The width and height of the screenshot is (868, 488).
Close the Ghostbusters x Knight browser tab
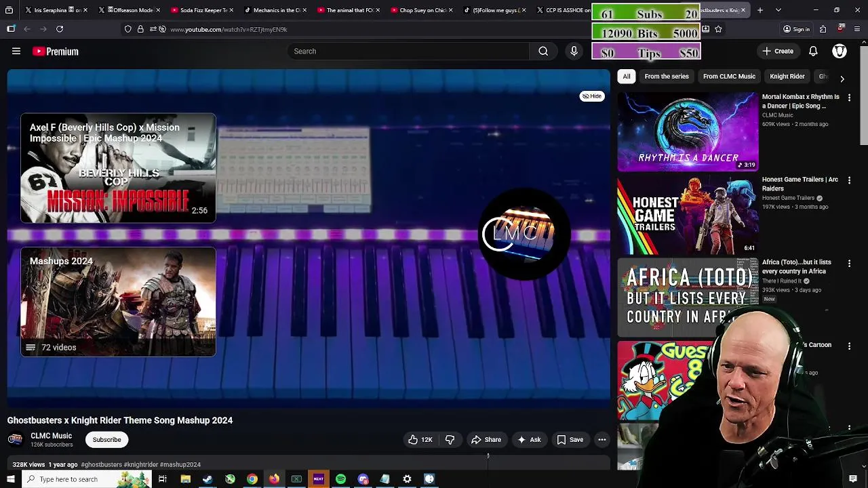(743, 10)
